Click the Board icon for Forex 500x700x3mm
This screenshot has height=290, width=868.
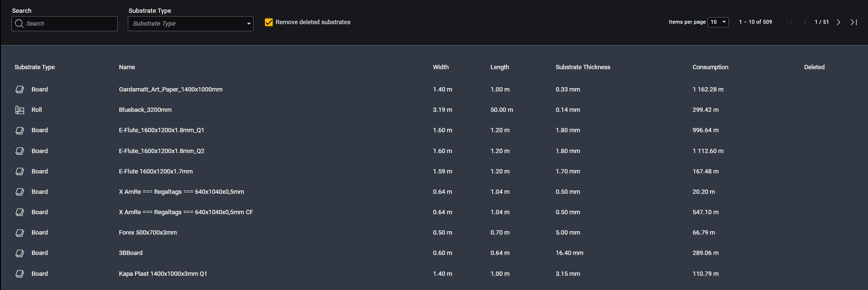[20, 233]
